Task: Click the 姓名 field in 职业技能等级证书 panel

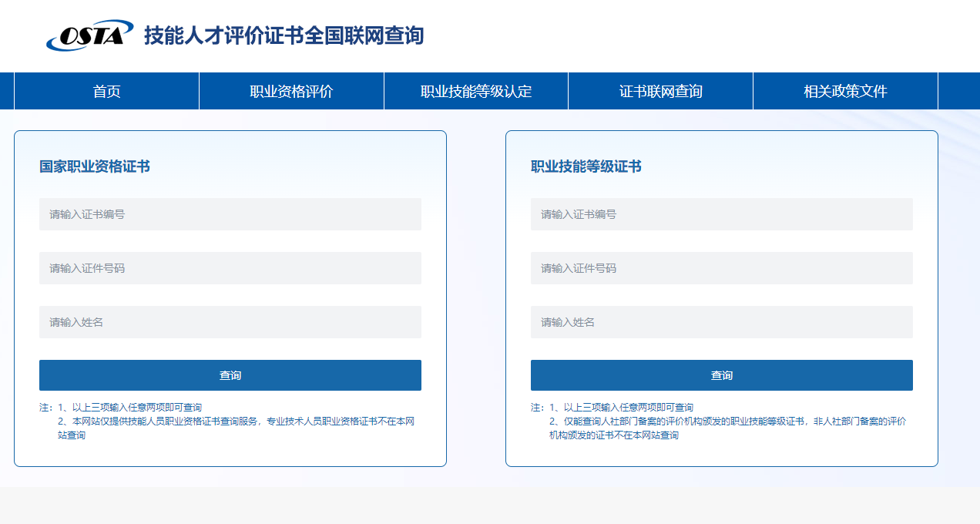Action: [x=721, y=322]
